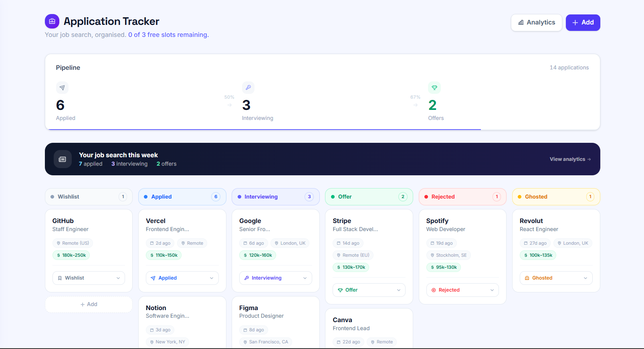Image resolution: width=644 pixels, height=349 pixels.
Task: Click 3 interviewing stat in weekly banner
Action: click(129, 164)
